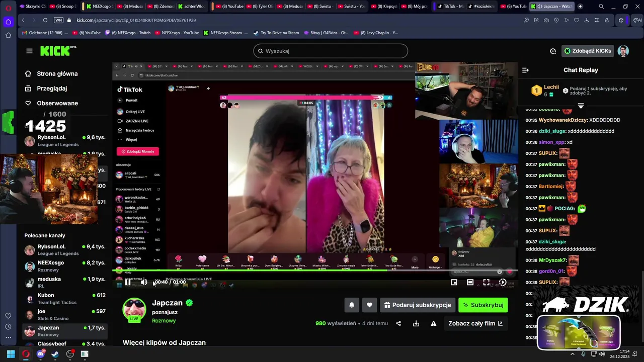This screenshot has width=644, height=362.
Task: Reload the page with the browser refresh icon
Action: click(x=45, y=20)
